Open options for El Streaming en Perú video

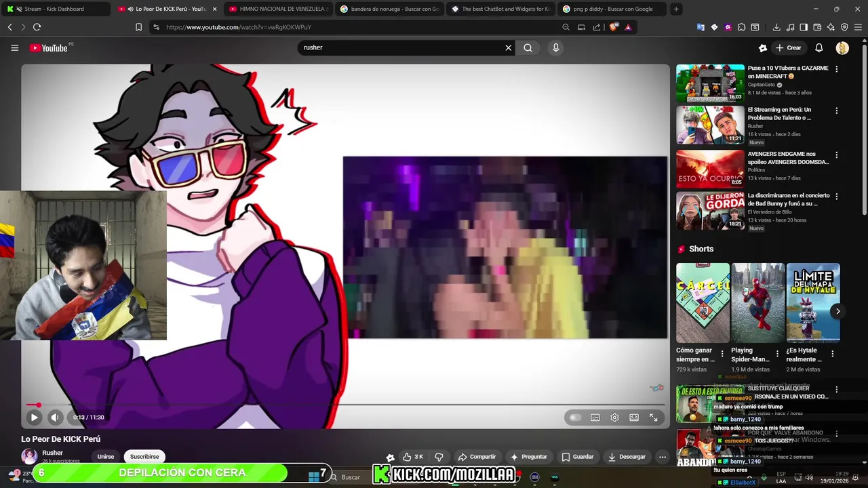(836, 110)
